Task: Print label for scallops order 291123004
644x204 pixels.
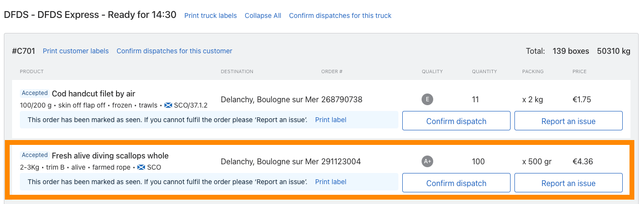Action: pyautogui.click(x=331, y=182)
